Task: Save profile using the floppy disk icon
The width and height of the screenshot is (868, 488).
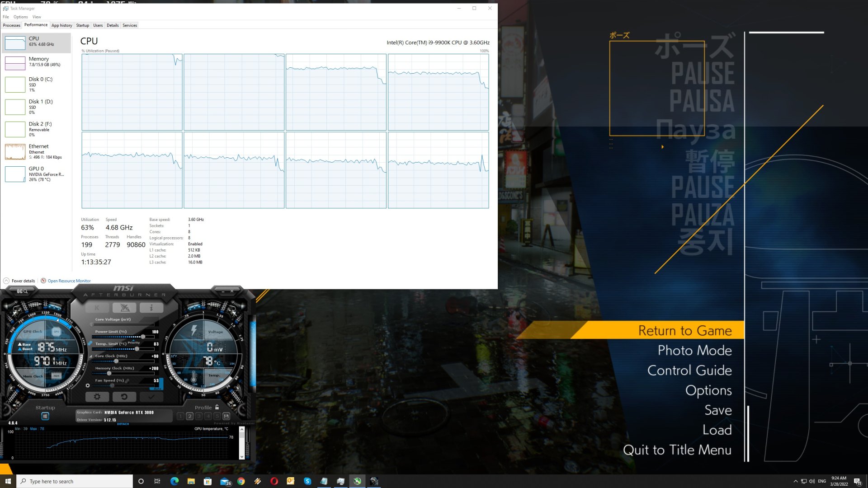Action: click(226, 416)
